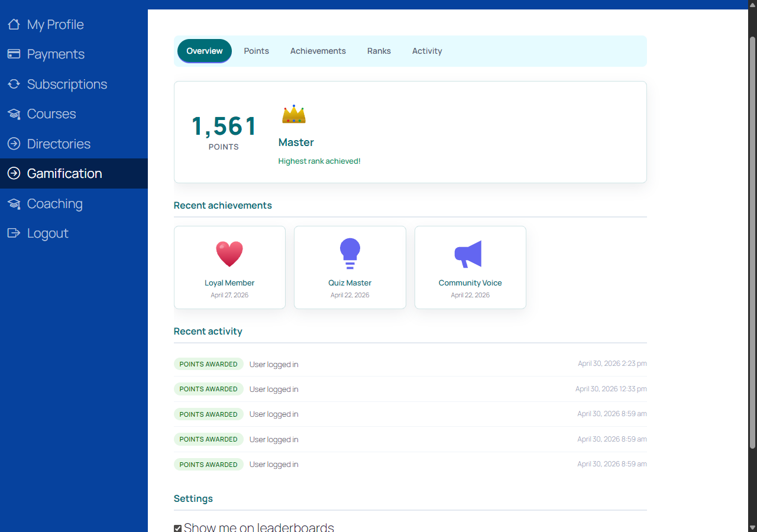Viewport: 757px width, 532px height.
Task: Toggle the Show me on leaderboards checkbox
Action: click(x=177, y=528)
